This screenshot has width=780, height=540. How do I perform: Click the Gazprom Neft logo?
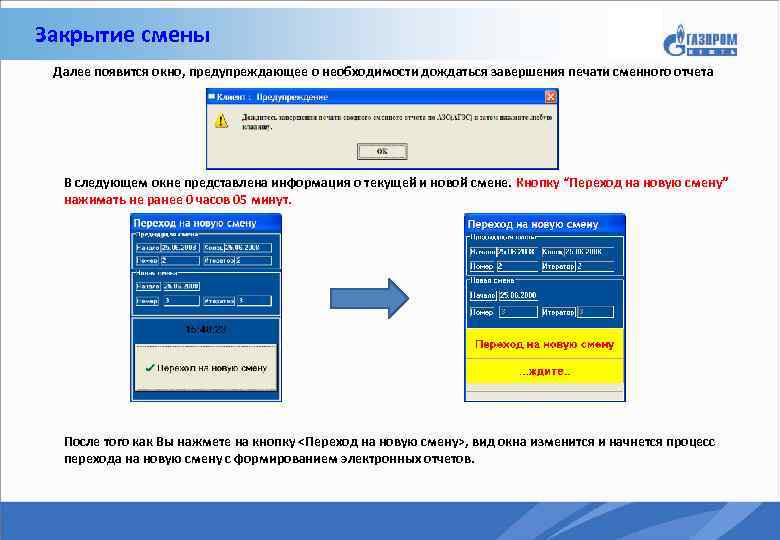(700, 41)
